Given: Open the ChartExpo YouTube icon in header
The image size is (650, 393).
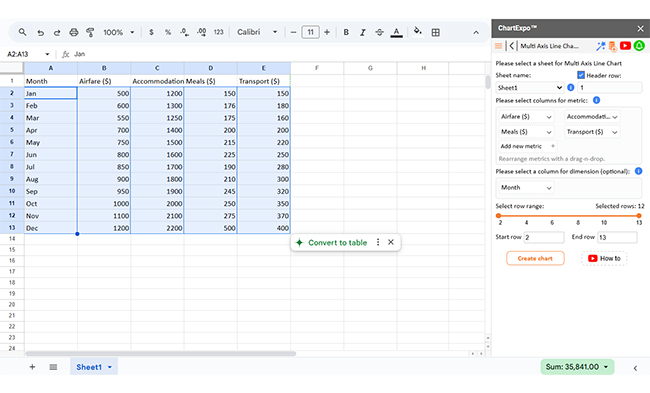Looking at the screenshot, I should 626,46.
